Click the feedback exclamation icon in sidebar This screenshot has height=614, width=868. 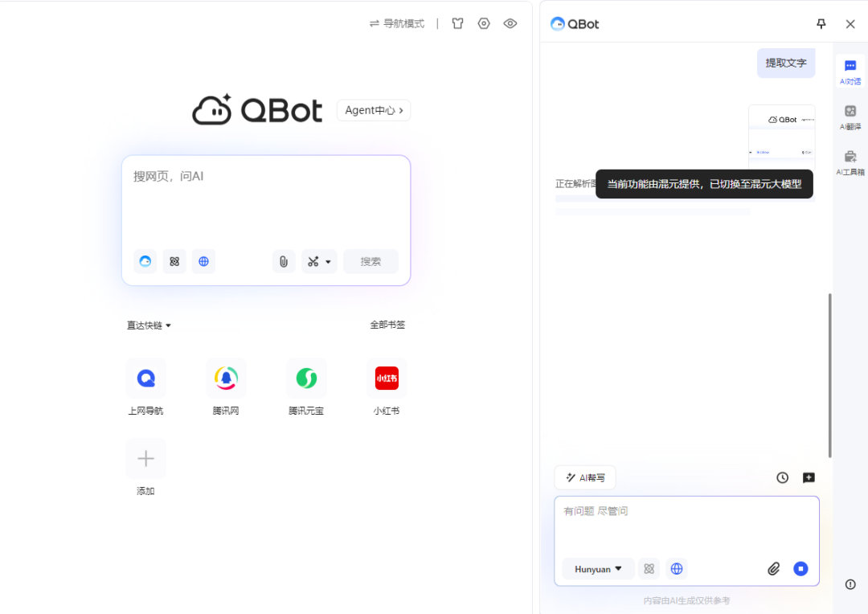[850, 584]
